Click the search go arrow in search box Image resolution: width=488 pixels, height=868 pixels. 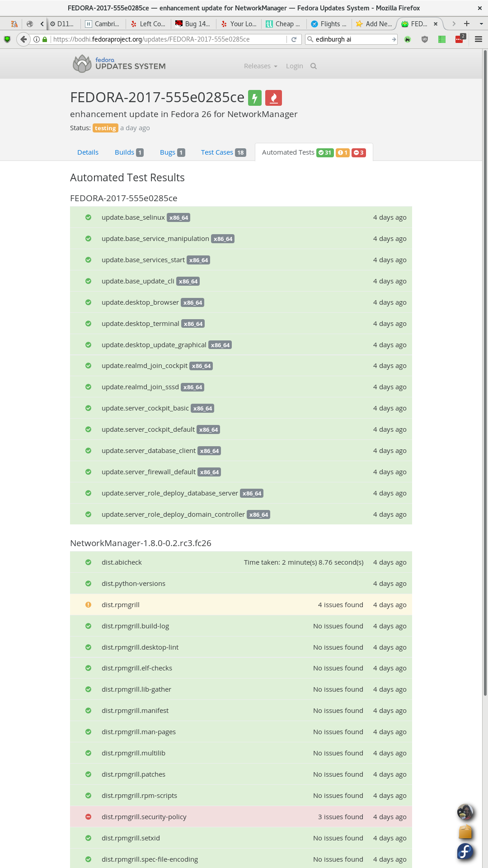(394, 39)
